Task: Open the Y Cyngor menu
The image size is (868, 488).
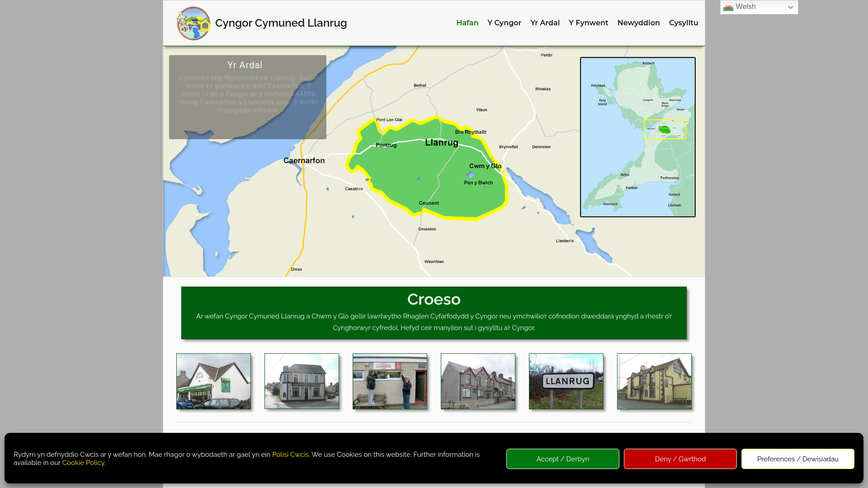Action: (x=504, y=23)
